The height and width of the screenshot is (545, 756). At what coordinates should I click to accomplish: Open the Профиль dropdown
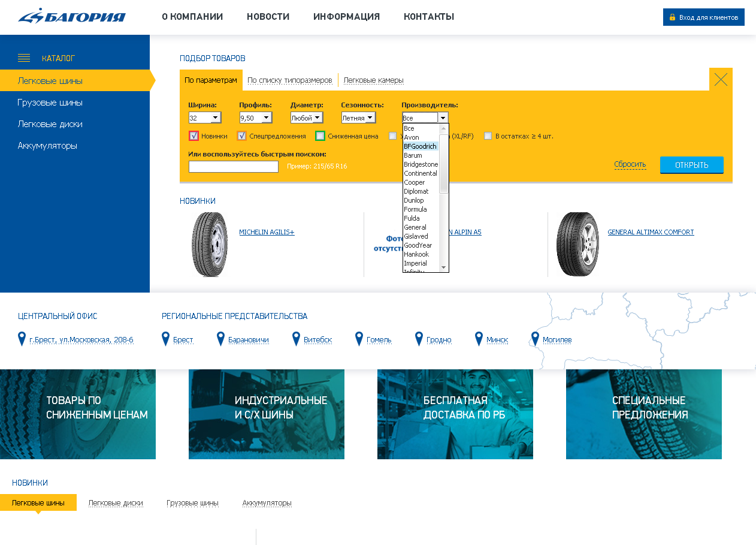(x=256, y=118)
